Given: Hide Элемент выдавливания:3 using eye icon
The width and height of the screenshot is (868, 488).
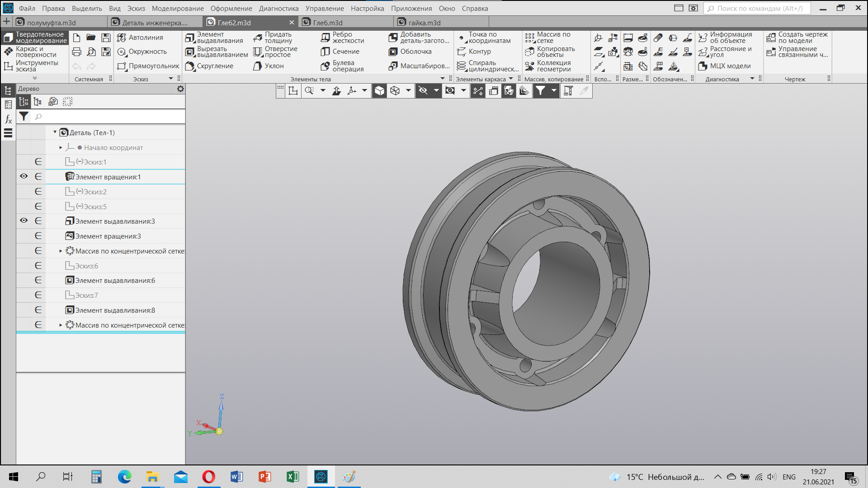Looking at the screenshot, I should pos(24,221).
